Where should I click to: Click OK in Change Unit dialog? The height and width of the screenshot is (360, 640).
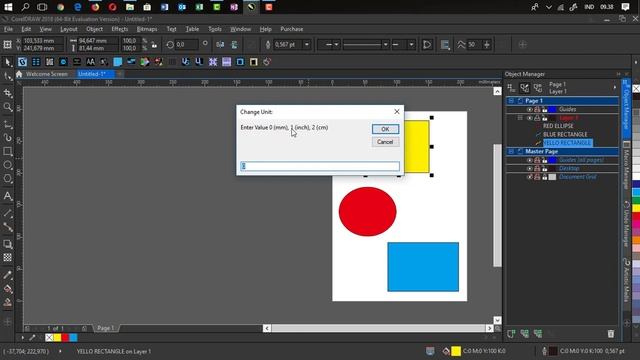pyautogui.click(x=385, y=129)
